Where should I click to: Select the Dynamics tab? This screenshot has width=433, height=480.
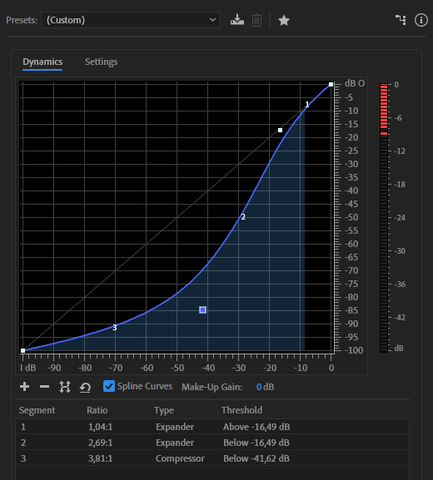pyautogui.click(x=42, y=62)
